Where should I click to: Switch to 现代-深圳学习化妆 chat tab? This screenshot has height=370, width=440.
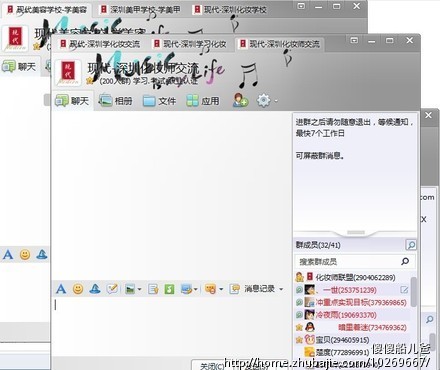point(190,44)
